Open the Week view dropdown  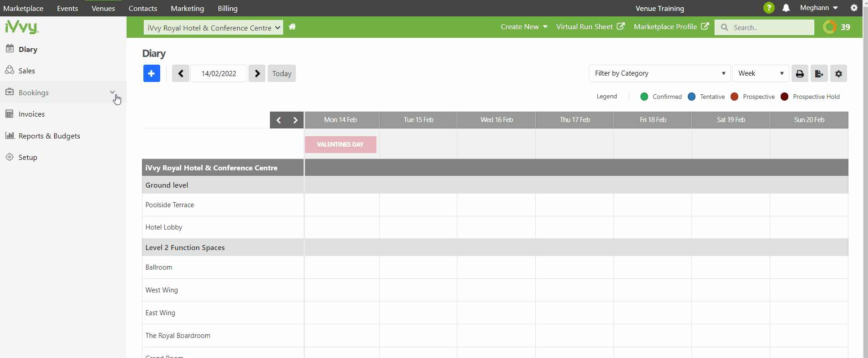pos(761,73)
